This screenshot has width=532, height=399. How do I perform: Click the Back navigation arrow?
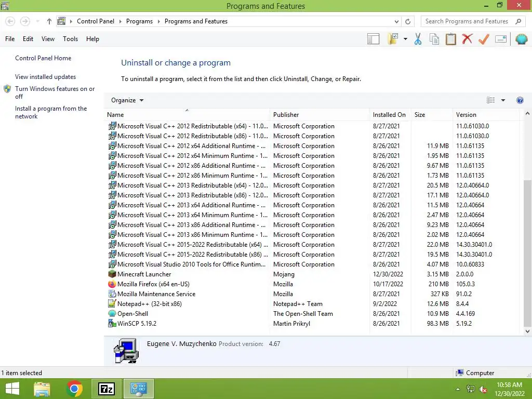pyautogui.click(x=10, y=21)
